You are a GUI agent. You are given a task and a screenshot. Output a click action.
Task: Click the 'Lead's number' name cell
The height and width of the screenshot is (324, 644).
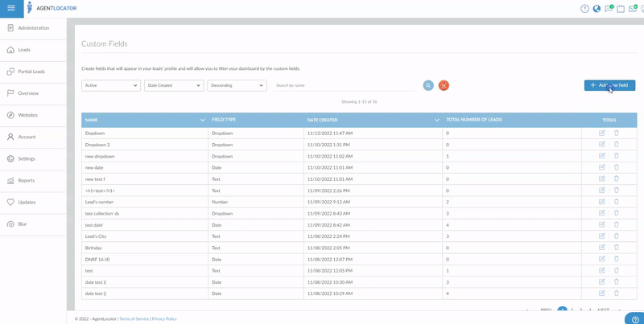145,202
